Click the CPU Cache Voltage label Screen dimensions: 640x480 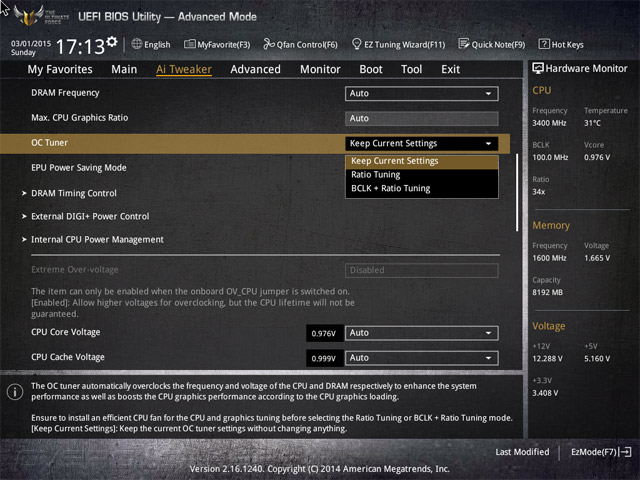click(x=68, y=357)
